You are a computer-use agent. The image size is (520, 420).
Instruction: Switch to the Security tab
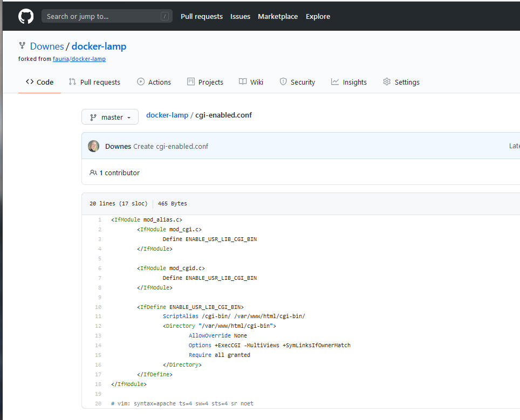297,82
